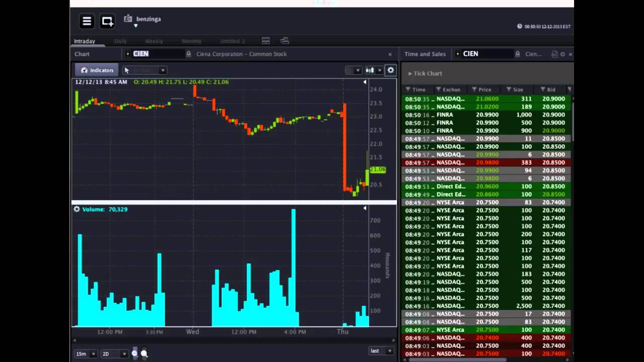644x362 pixels.
Task: Open Time and Sales settings gear
Action: 562,54
